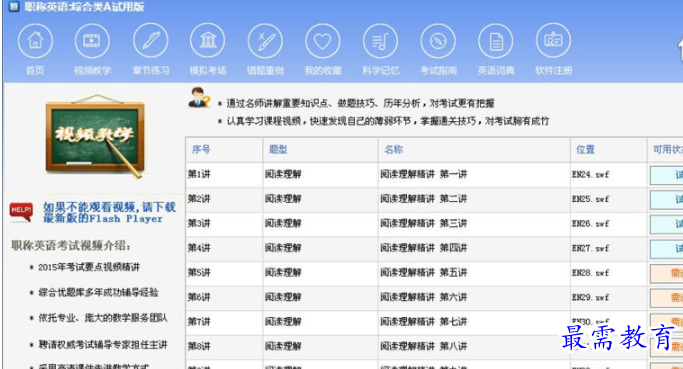Click the red HELP! icon
Screen dimensions: 683x369
pos(21,212)
